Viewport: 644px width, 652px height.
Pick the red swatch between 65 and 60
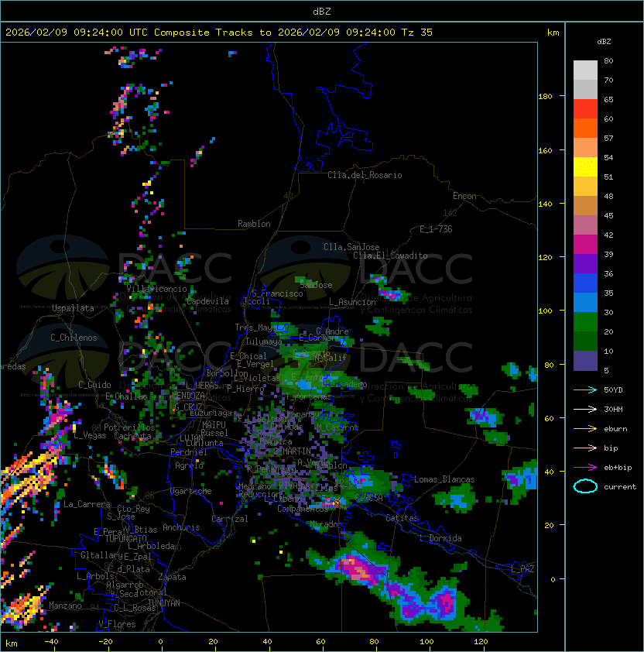coord(585,109)
